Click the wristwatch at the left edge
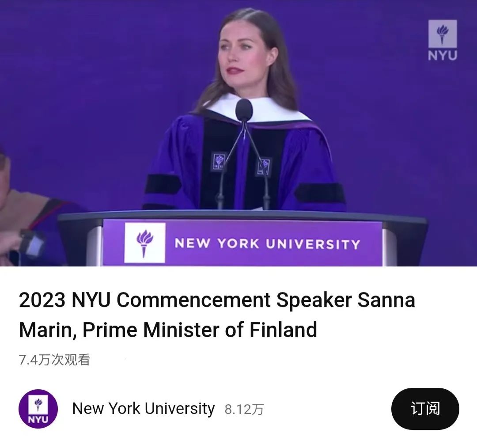The height and width of the screenshot is (448, 477). point(31,242)
